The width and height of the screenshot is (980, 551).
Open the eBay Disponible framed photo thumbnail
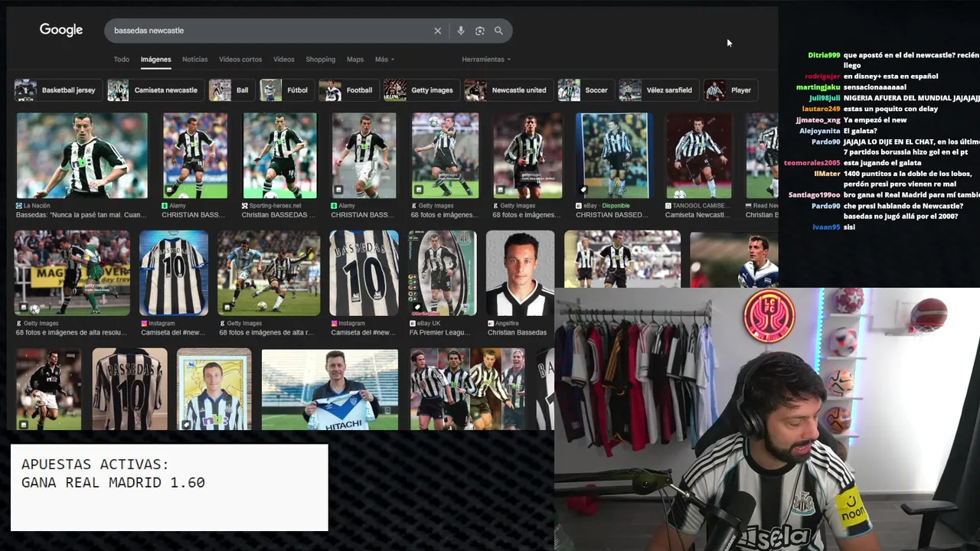(612, 155)
